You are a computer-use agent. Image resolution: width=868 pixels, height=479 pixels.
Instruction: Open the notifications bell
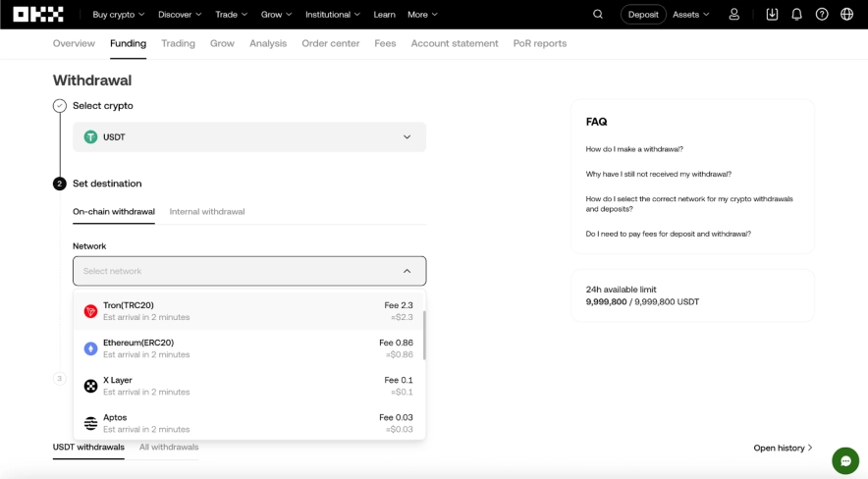click(796, 15)
